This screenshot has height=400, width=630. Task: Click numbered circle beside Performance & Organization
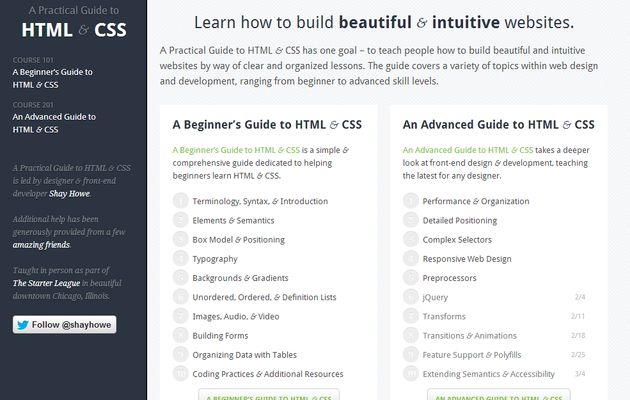pos(411,201)
